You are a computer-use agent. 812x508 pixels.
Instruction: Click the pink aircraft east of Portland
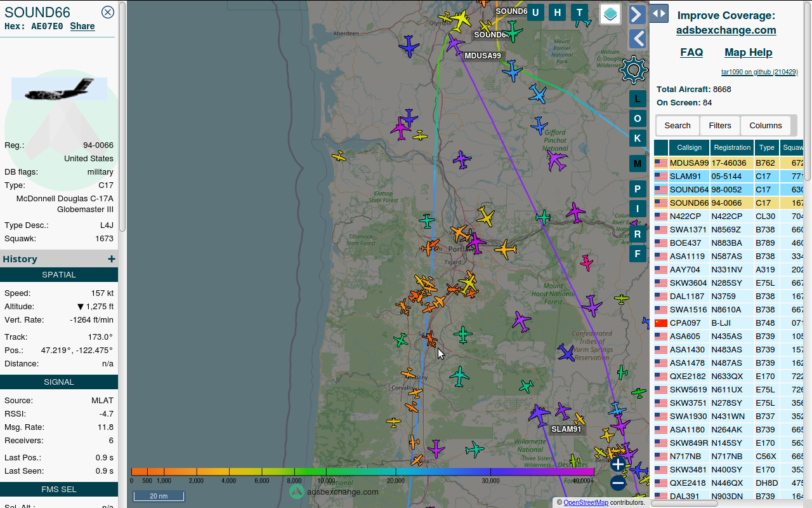[587, 262]
